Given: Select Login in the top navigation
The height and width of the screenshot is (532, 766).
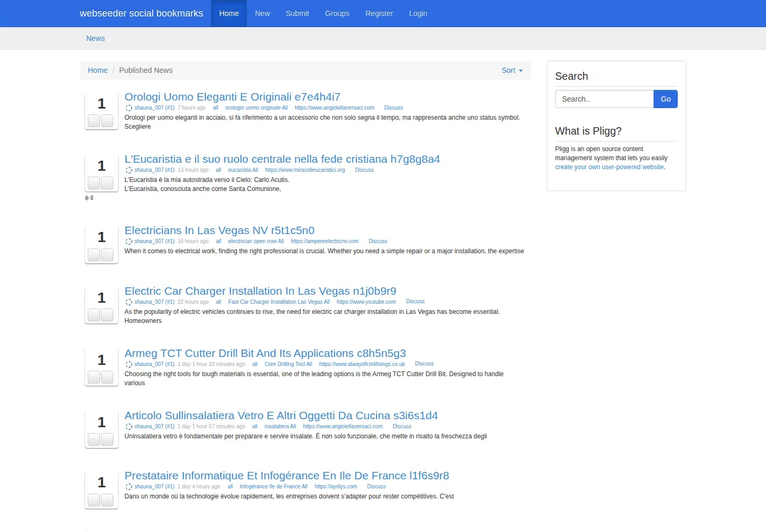Looking at the screenshot, I should [418, 13].
